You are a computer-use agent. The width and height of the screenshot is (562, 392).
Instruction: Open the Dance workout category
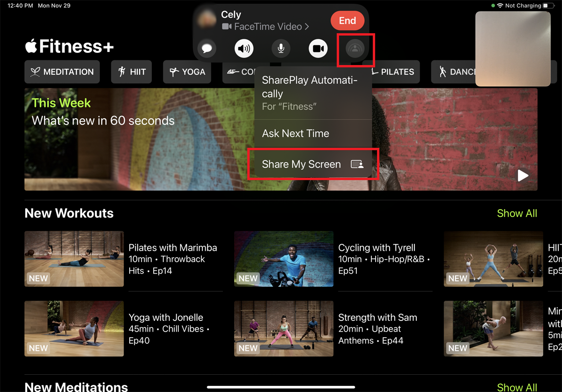pyautogui.click(x=454, y=72)
